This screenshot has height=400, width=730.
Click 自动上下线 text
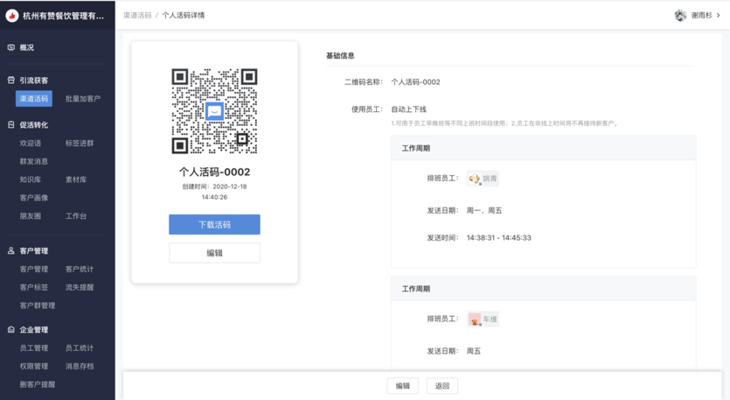coord(409,109)
